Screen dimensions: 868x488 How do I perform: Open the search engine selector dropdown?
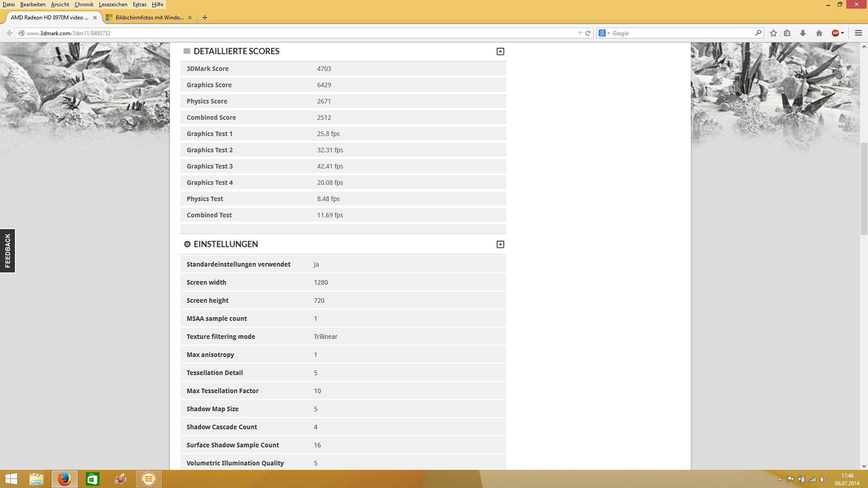pos(604,33)
